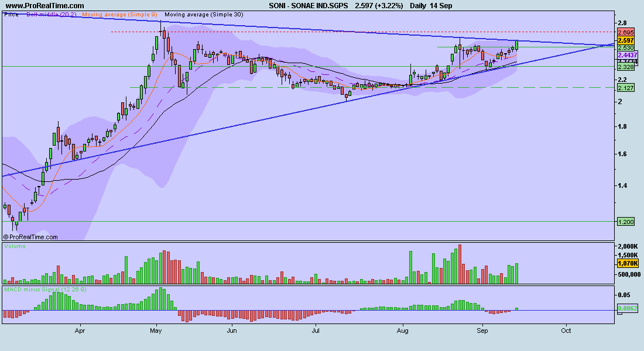644x351 pixels.
Task: Click the green 2.328 support level tag
Action: 626,67
